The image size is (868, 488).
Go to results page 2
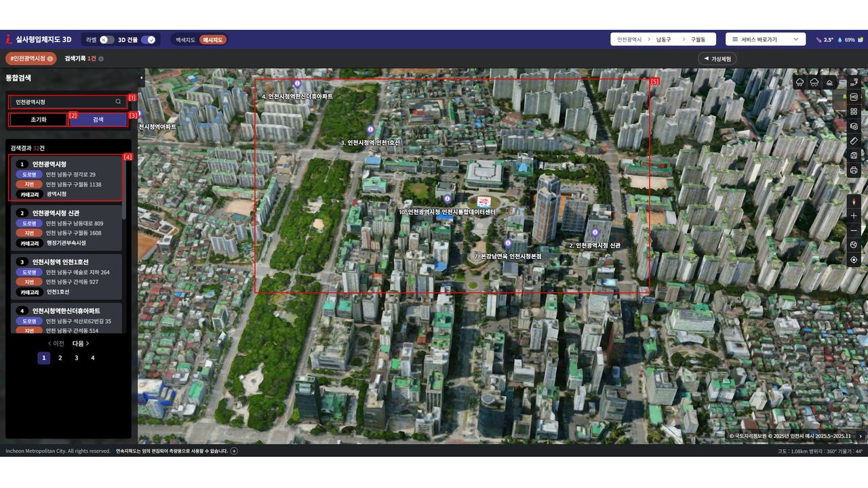[x=60, y=358]
